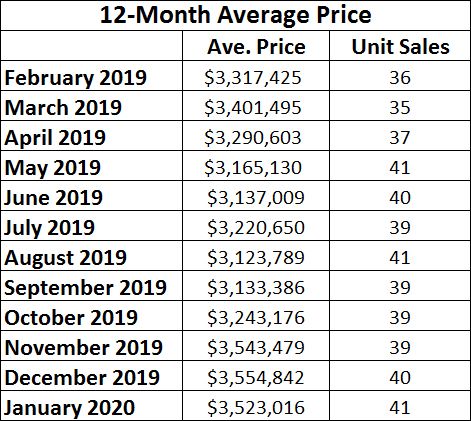Viewport: 471px width, 421px height.
Task: Click the May 2019 row label
Action: point(52,168)
